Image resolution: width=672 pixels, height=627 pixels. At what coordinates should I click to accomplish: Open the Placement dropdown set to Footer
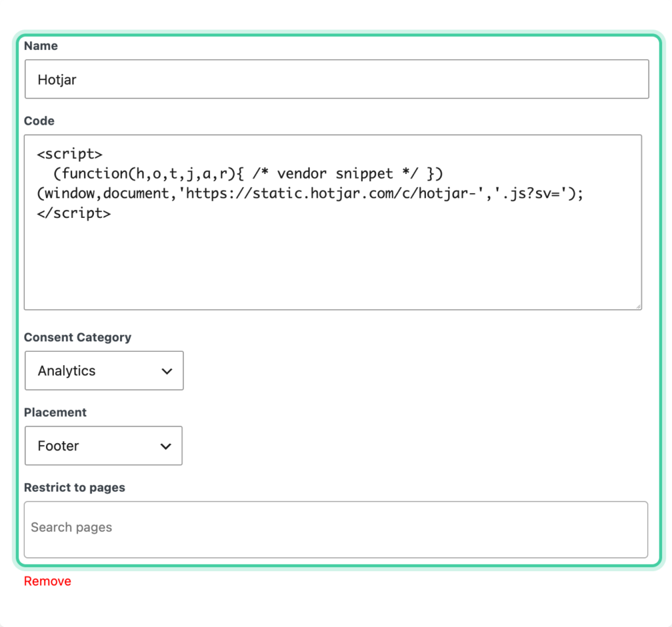pos(103,446)
